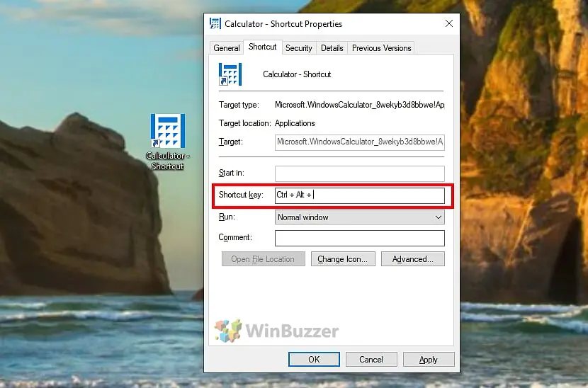This screenshot has height=388, width=588.
Task: Click the Comment text box
Action: 360,238
